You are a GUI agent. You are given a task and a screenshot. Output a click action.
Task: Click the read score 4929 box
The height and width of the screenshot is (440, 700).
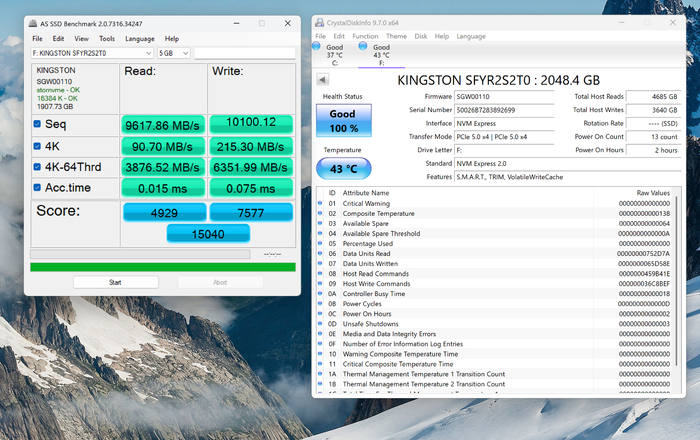164,212
